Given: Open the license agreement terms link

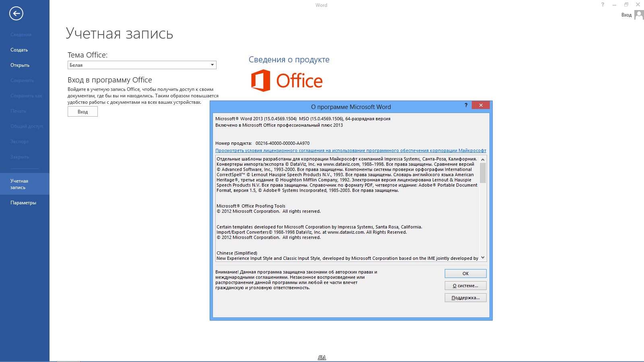Looking at the screenshot, I should click(351, 150).
